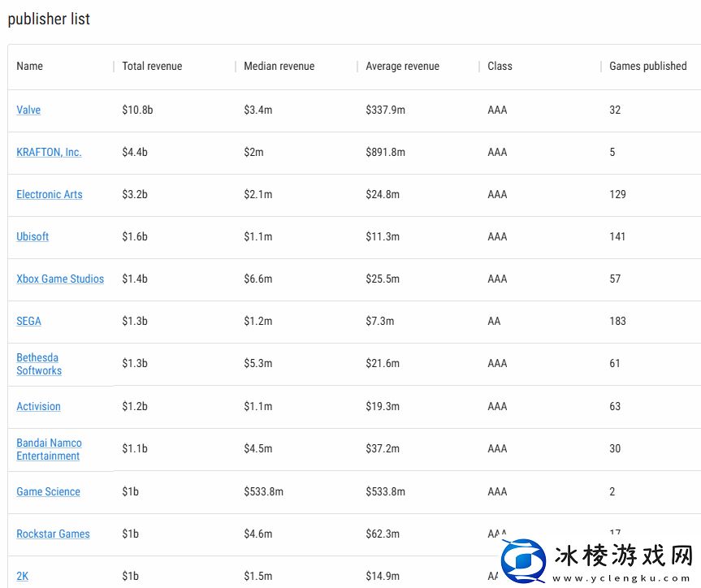Open the Electronic Arts publisher page
The width and height of the screenshot is (701, 588).
(49, 194)
